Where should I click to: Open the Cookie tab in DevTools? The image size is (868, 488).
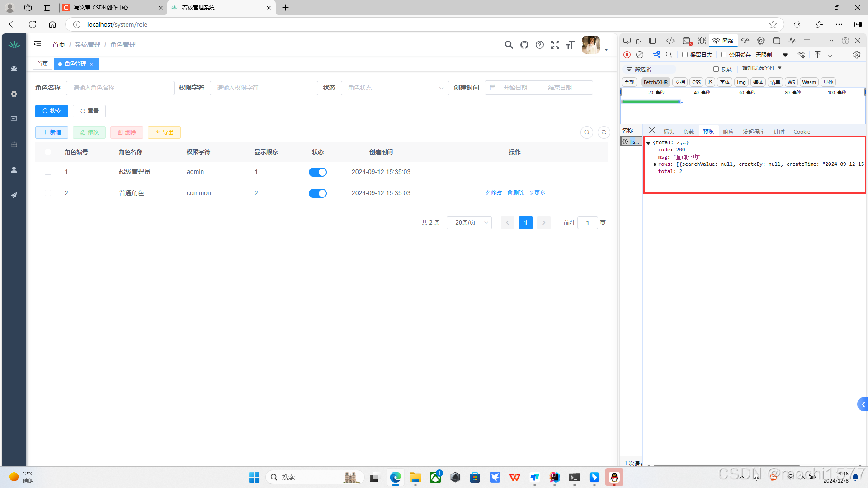(x=802, y=132)
